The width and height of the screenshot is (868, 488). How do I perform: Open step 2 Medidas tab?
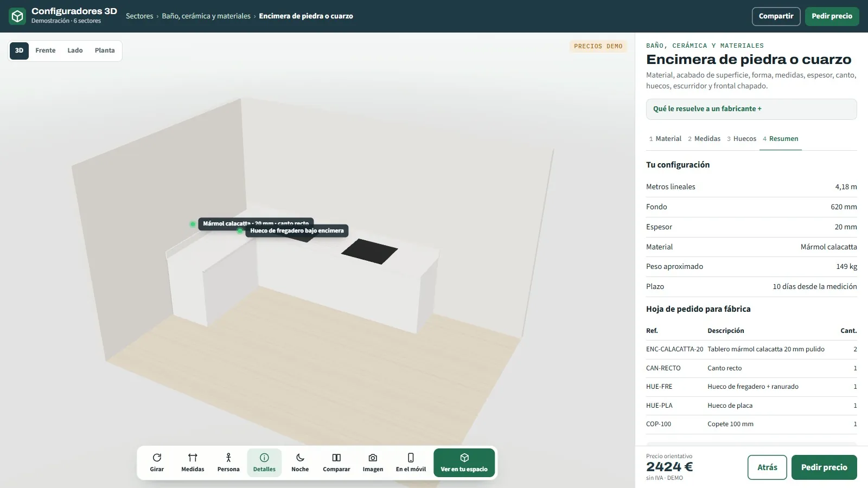coord(704,139)
